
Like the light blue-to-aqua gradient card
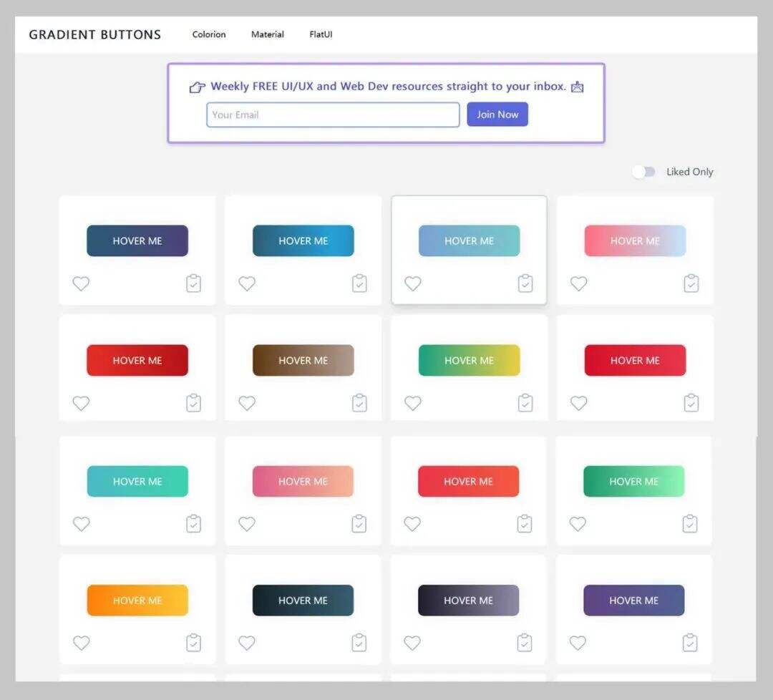tap(413, 283)
